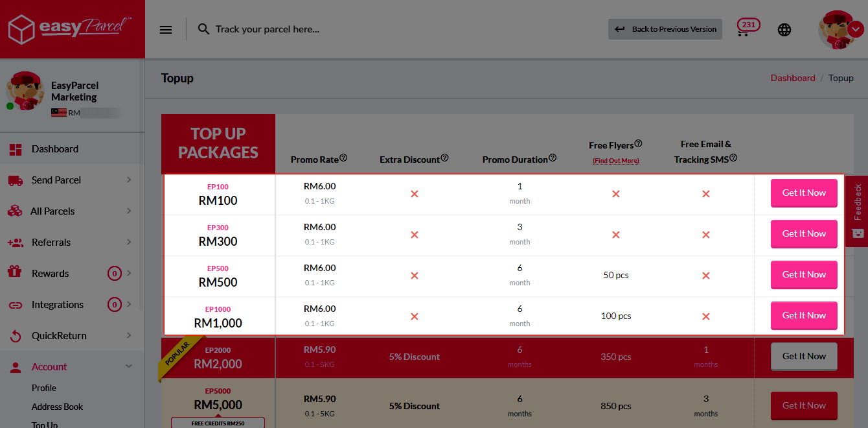Image resolution: width=868 pixels, height=428 pixels.
Task: Click the Dashboard breadcrumb link
Action: point(792,78)
